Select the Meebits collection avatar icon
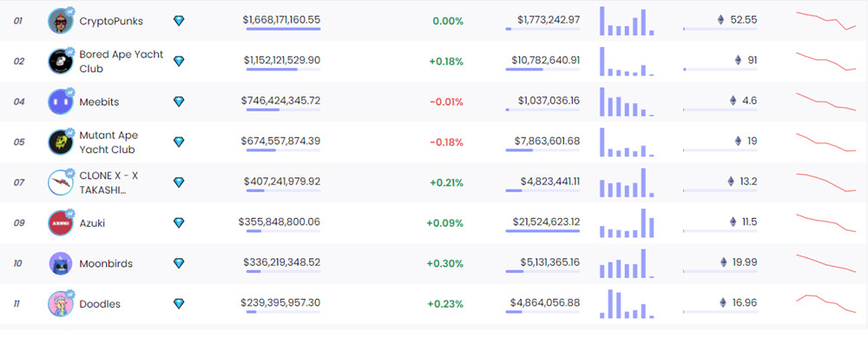 61,102
